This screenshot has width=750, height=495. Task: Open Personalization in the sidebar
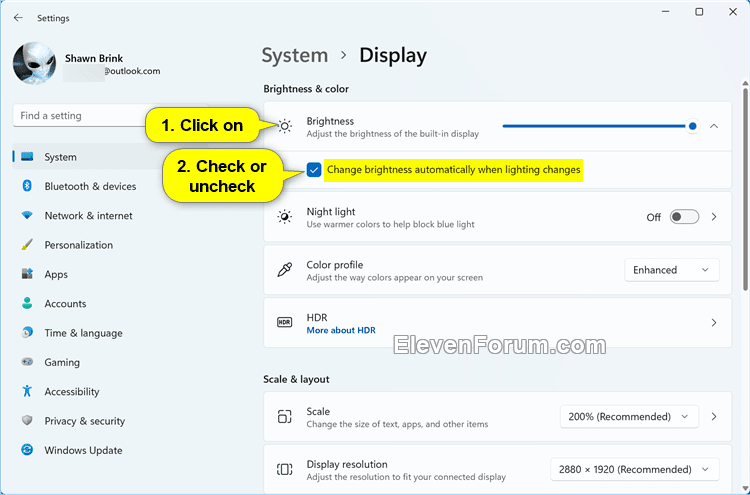(x=78, y=245)
